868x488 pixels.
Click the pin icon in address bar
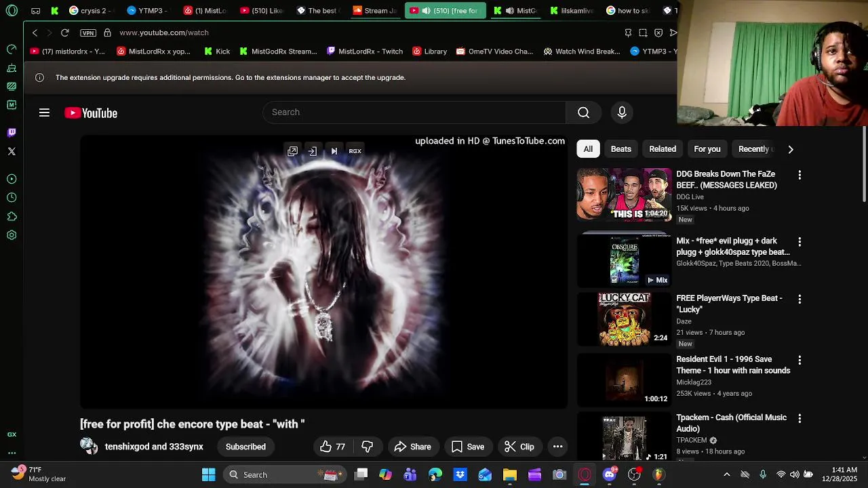tap(628, 33)
